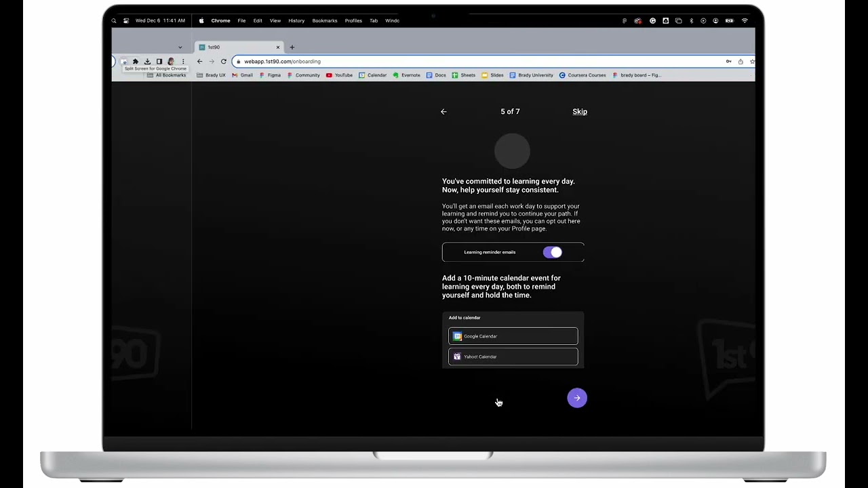Click the Split Screen extension icon
This screenshot has width=868, height=488.
tap(124, 62)
